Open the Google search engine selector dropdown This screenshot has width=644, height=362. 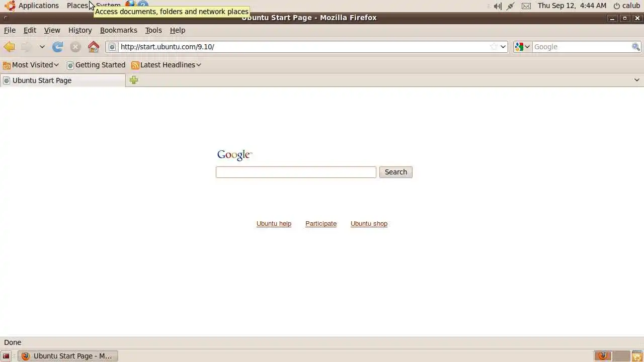(522, 47)
